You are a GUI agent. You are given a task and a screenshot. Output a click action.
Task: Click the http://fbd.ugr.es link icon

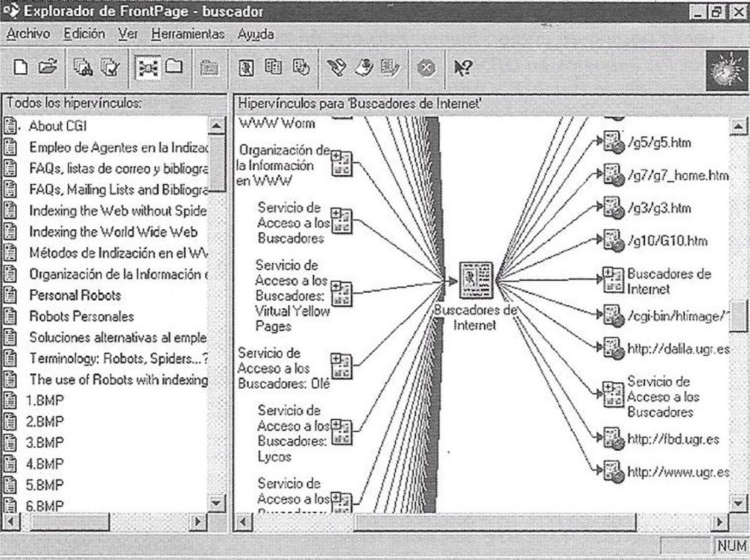point(614,438)
